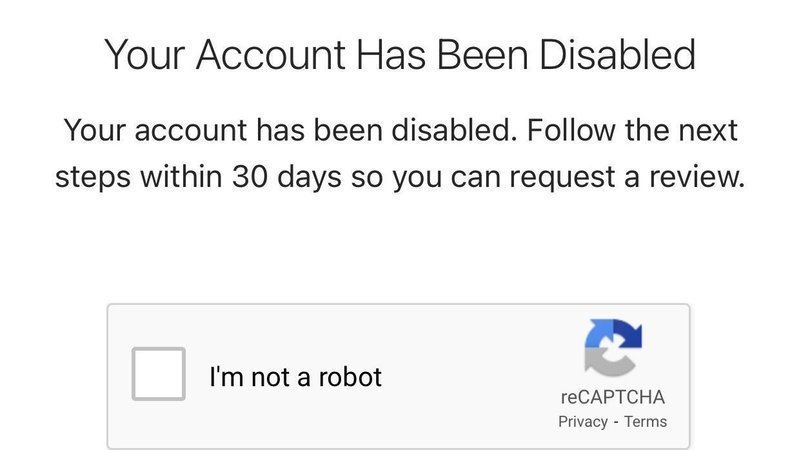The width and height of the screenshot is (800, 450).
Task: Click the word "robot" in the captcha label
Action: click(x=350, y=377)
